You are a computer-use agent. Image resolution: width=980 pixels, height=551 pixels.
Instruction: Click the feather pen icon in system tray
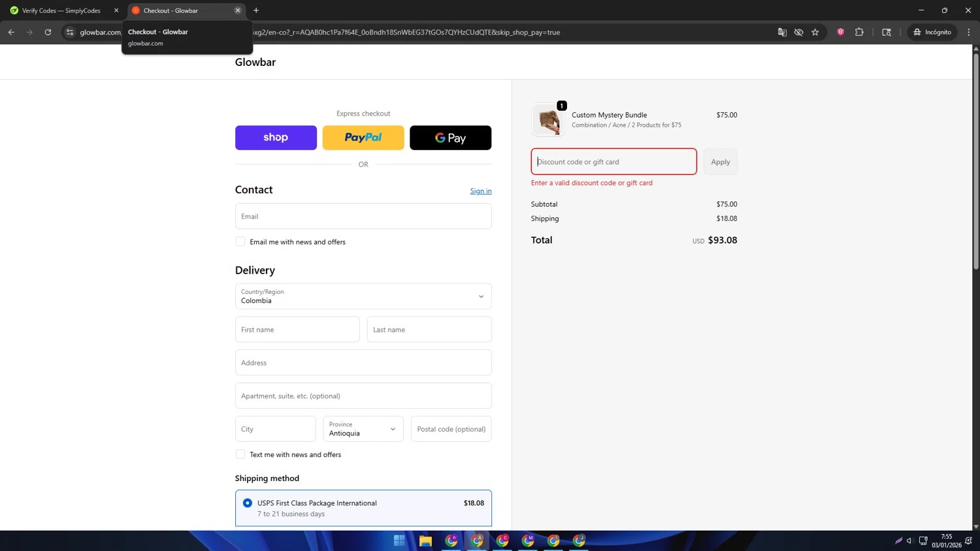(x=898, y=541)
